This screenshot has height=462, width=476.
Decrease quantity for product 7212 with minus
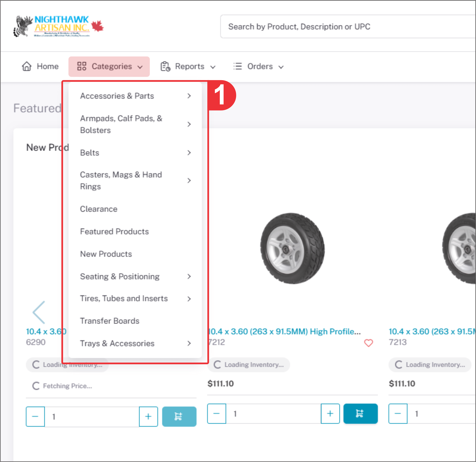click(x=216, y=413)
